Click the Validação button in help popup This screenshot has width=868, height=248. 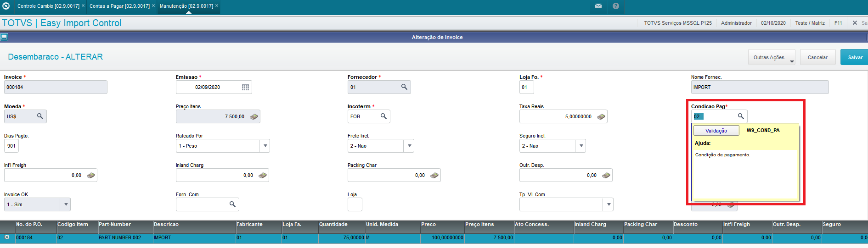(x=716, y=131)
